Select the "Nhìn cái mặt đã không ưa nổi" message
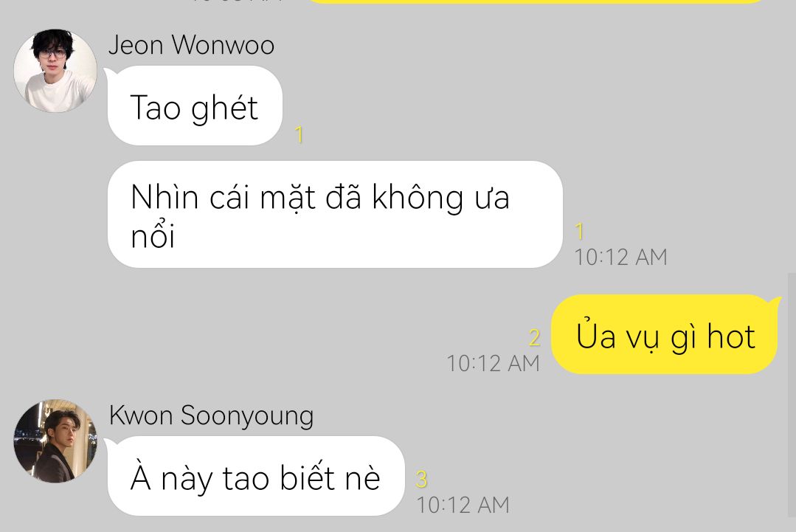The height and width of the screenshot is (532, 796). [x=335, y=214]
